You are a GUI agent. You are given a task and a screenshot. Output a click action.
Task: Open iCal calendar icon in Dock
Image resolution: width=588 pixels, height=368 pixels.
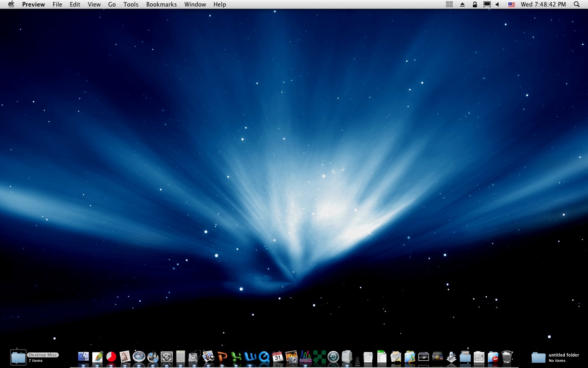tap(278, 357)
